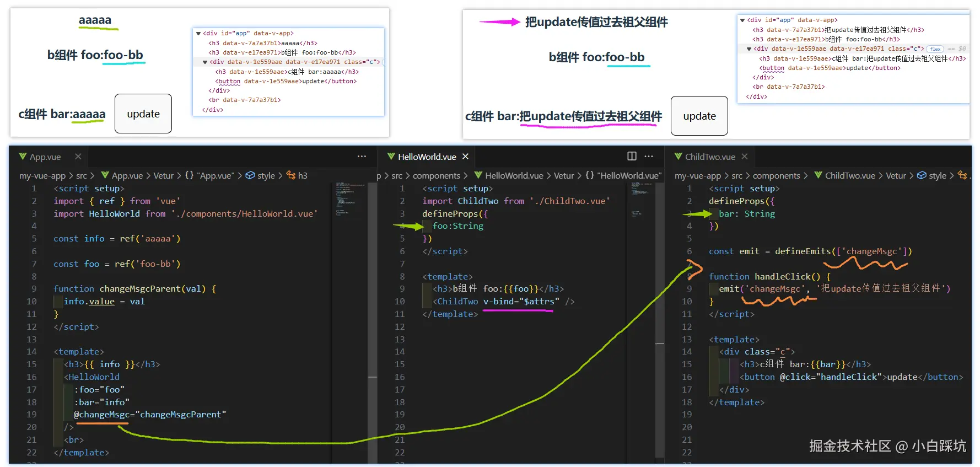Viewport: 980px width, 467px height.
Task: Open 'components' breadcrumb in ChildTwo.vue editor
Action: pyautogui.click(x=777, y=175)
